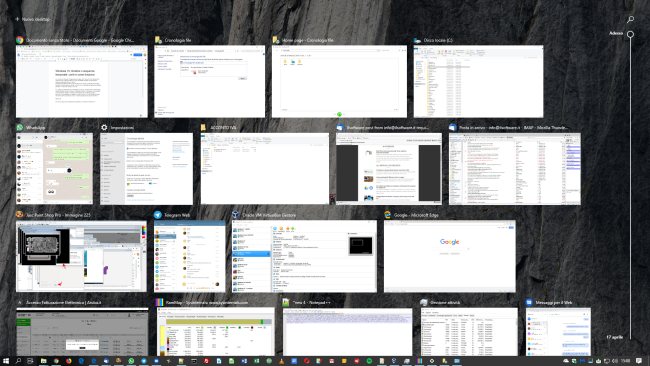Open the Jasc Paint Shop Pro thumbnail
Viewport: 650px width, 366px height.
pyautogui.click(x=81, y=256)
